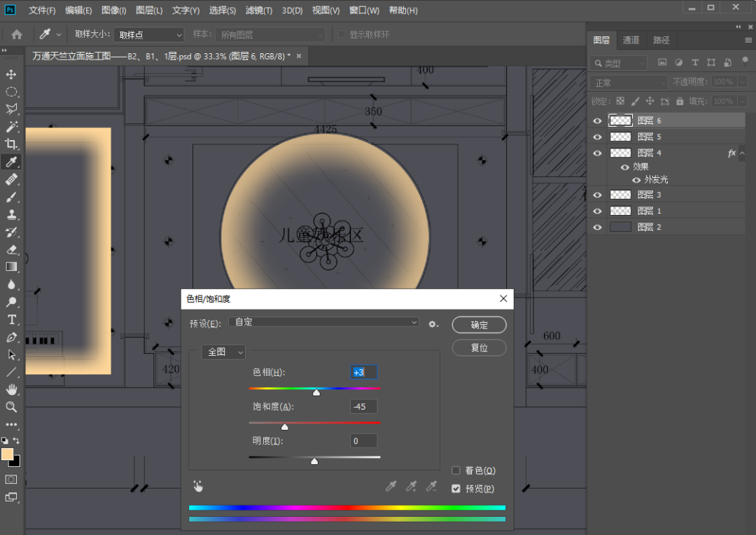Viewport: 756px width, 535px height.
Task: Switch to the 通道 tab
Action: 631,40
